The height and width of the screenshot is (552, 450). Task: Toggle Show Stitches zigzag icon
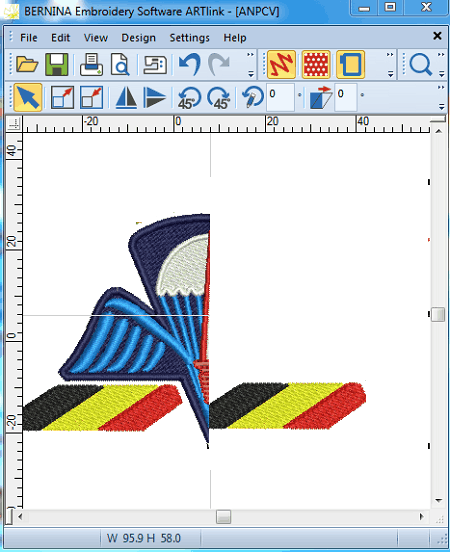point(281,64)
